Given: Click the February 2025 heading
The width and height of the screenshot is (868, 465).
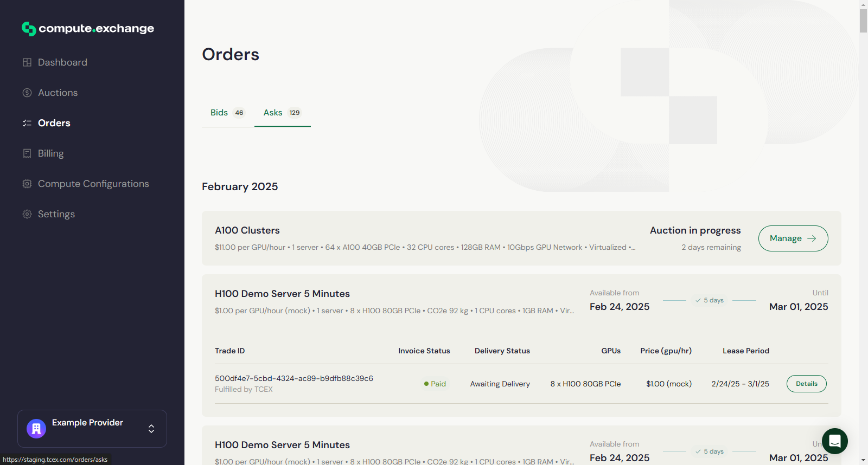Looking at the screenshot, I should click(240, 186).
